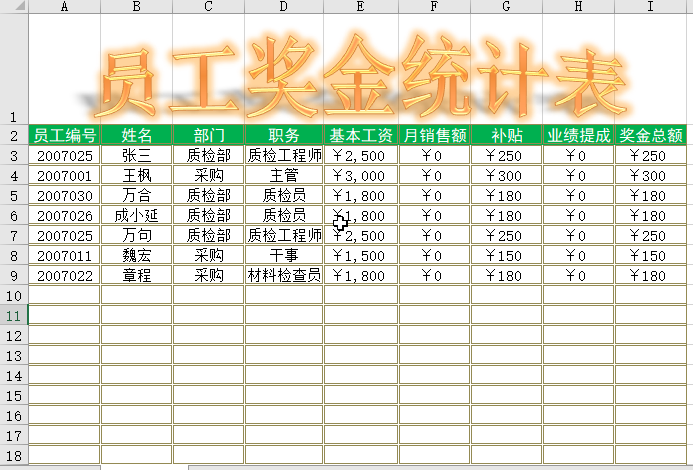Click the 员工奖金统计表 WordArt title

coord(360,80)
